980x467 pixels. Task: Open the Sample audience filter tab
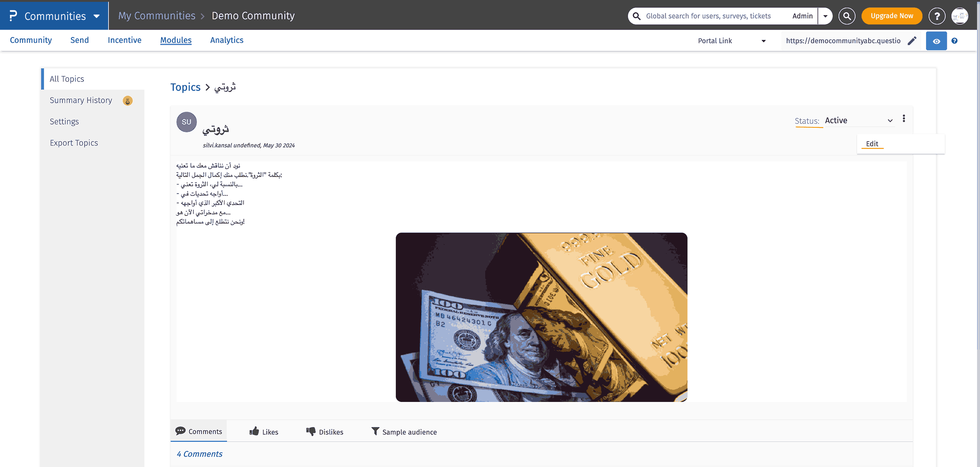[404, 432]
